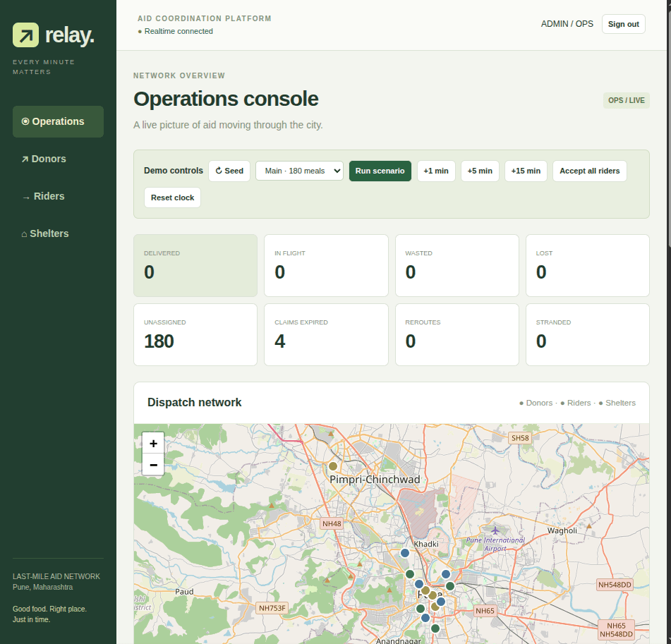The height and width of the screenshot is (644, 671).
Task: Advance the clock by +5 min
Action: pos(480,171)
